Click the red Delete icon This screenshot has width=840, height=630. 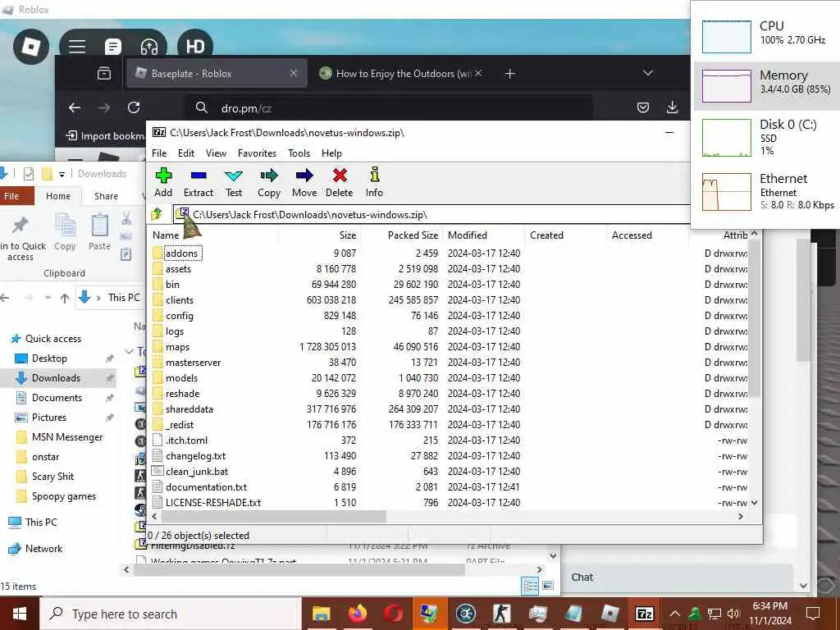coord(340,182)
